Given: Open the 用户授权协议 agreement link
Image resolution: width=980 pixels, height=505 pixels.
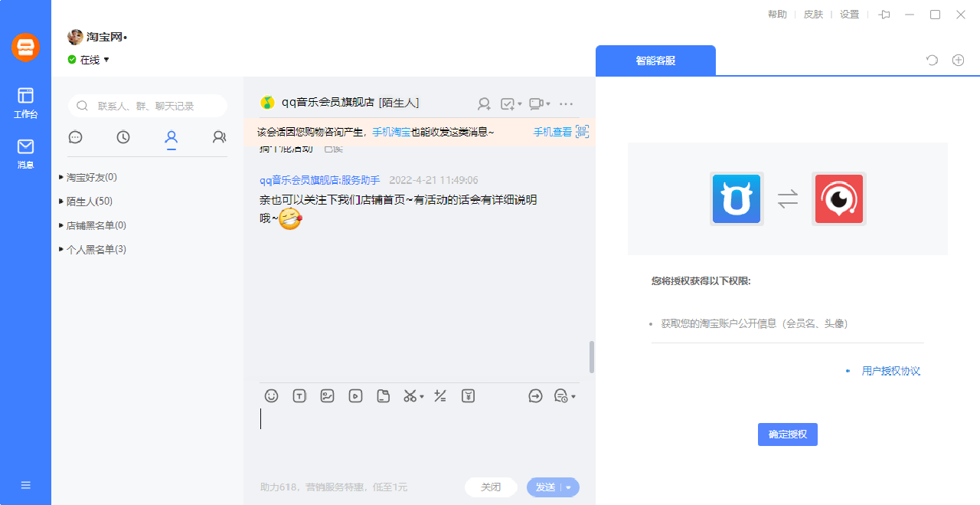Looking at the screenshot, I should (x=890, y=370).
